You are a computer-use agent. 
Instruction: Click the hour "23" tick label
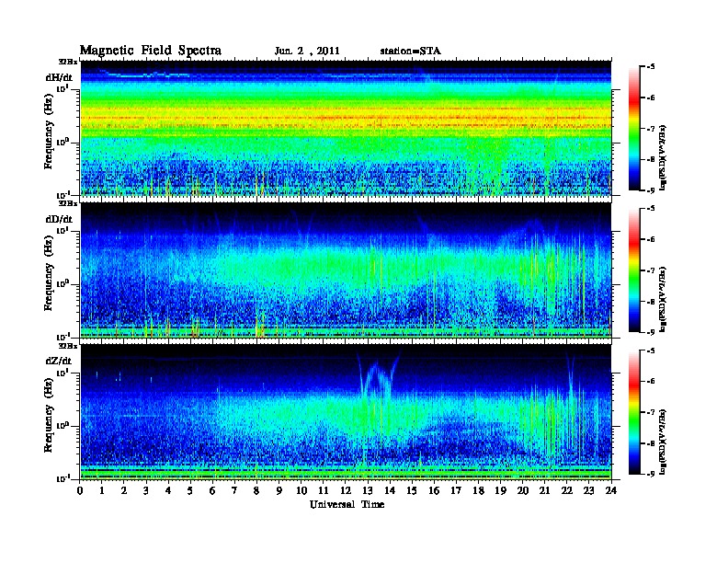pyautogui.click(x=588, y=491)
